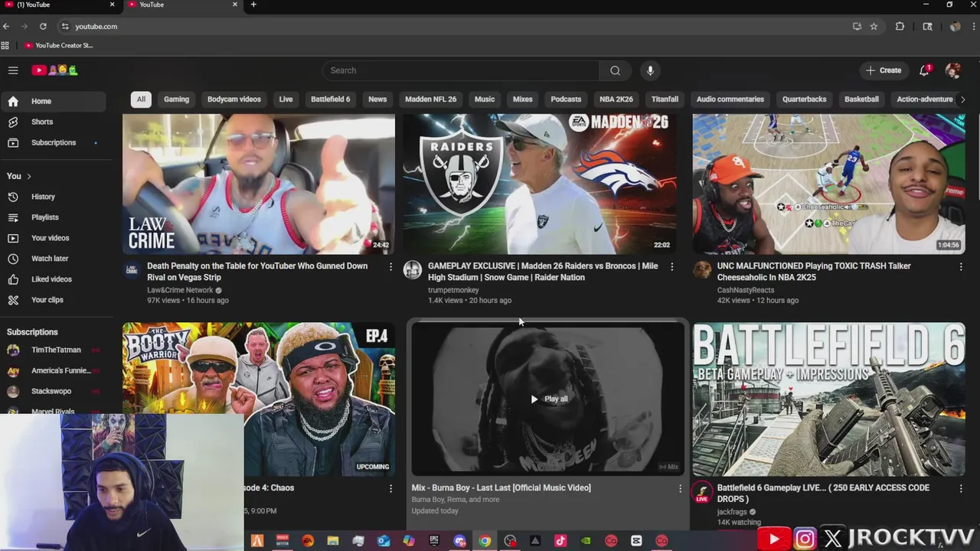Viewport: 980px width, 551px height.
Task: Play all on Burna Boy mix
Action: point(549,399)
